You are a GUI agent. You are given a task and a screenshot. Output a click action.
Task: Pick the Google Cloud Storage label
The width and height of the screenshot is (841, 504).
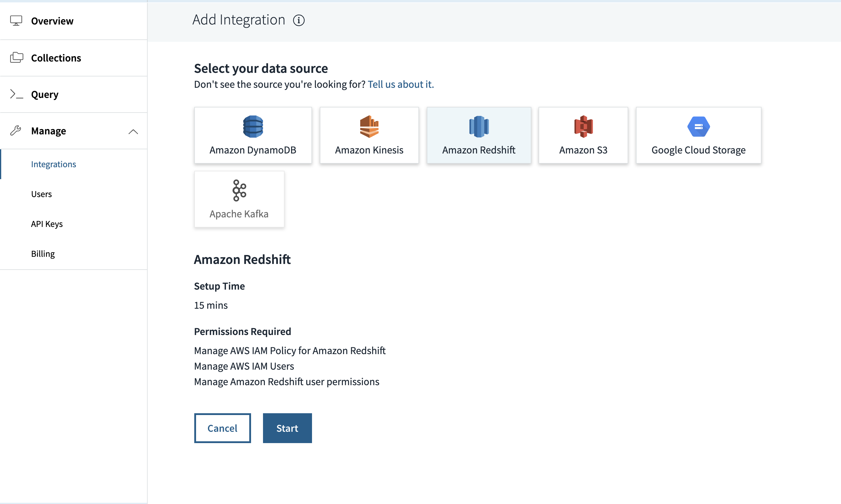(698, 150)
